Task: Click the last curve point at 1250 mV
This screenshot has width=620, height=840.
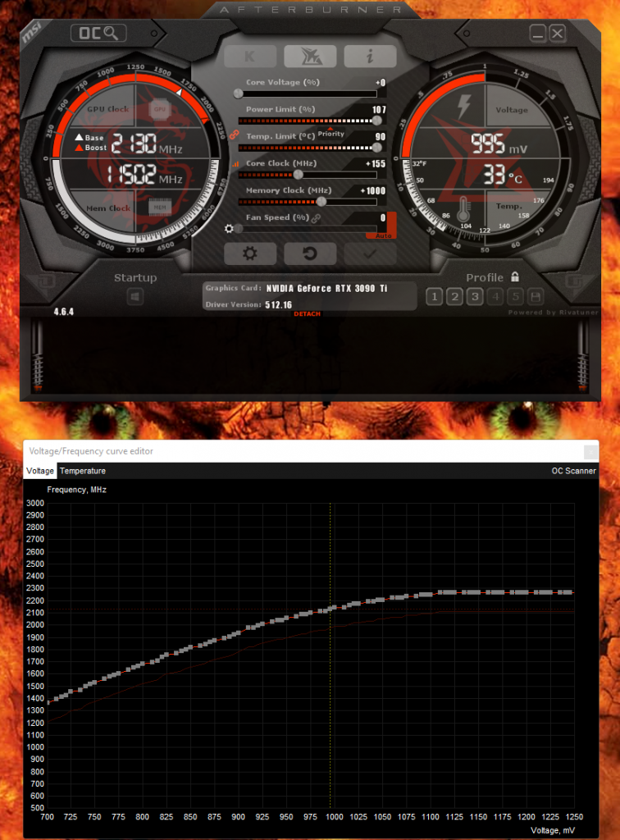Action: [572, 592]
